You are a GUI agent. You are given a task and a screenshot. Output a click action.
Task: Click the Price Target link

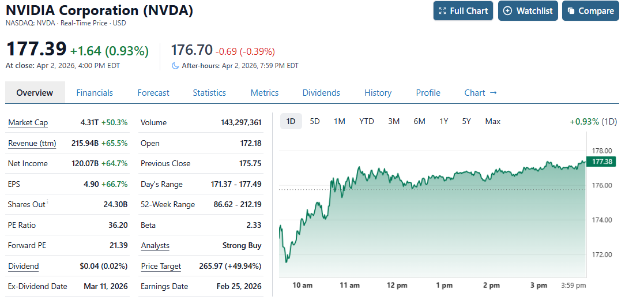point(161,266)
